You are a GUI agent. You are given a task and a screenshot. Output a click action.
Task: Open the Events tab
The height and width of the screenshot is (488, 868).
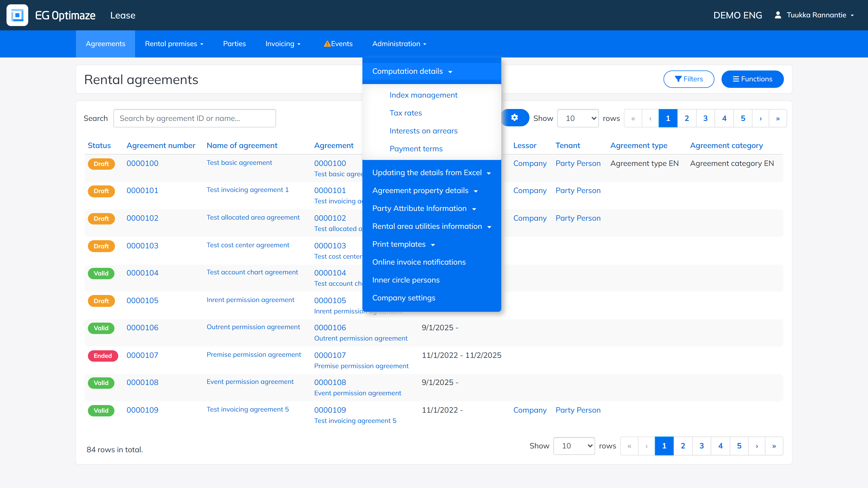click(x=338, y=44)
